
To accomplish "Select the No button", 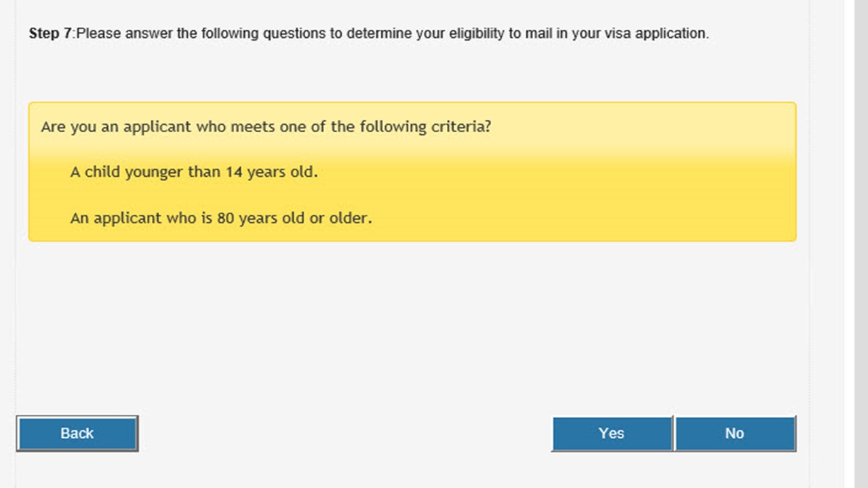I will click(x=735, y=434).
